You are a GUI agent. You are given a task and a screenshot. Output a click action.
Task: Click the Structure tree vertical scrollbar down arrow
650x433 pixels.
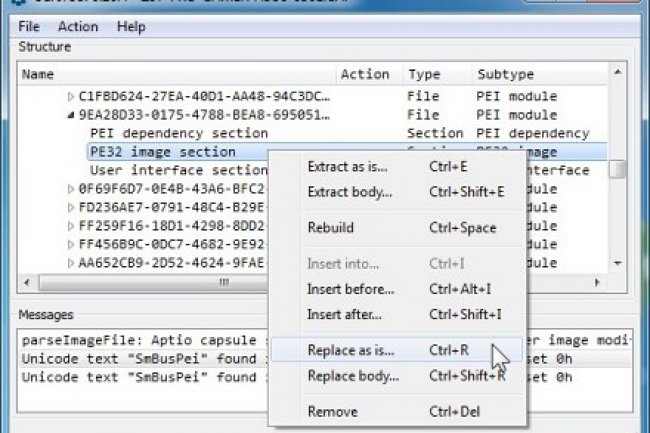618,262
